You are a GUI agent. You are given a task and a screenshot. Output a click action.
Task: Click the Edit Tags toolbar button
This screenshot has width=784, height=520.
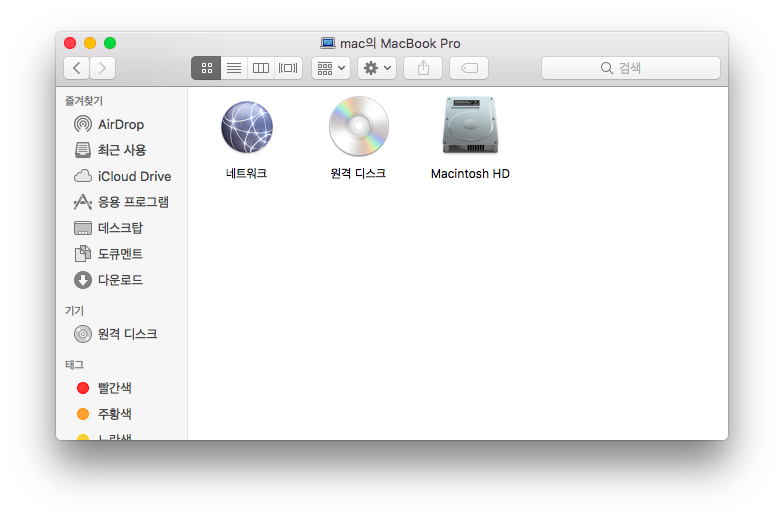[x=469, y=68]
